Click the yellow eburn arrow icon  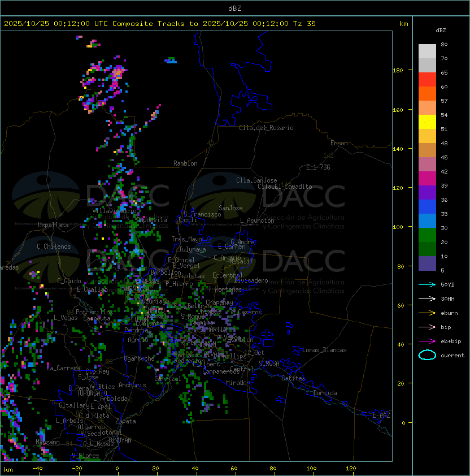(x=427, y=313)
